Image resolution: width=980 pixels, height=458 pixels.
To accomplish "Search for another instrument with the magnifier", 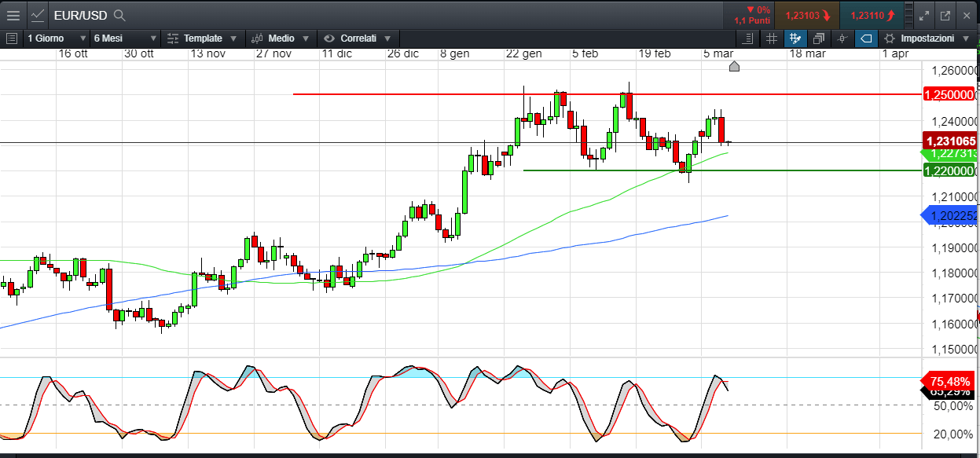I will tap(119, 15).
